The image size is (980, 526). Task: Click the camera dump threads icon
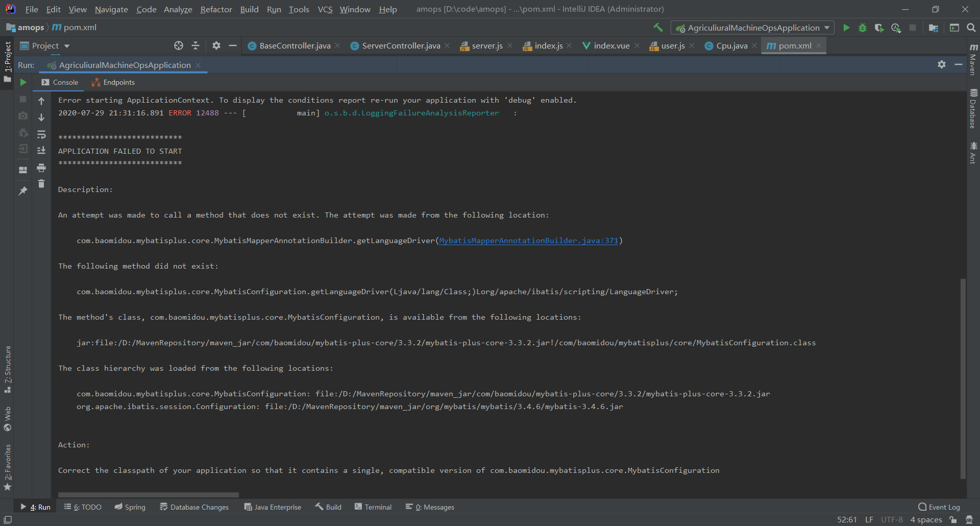(23, 116)
